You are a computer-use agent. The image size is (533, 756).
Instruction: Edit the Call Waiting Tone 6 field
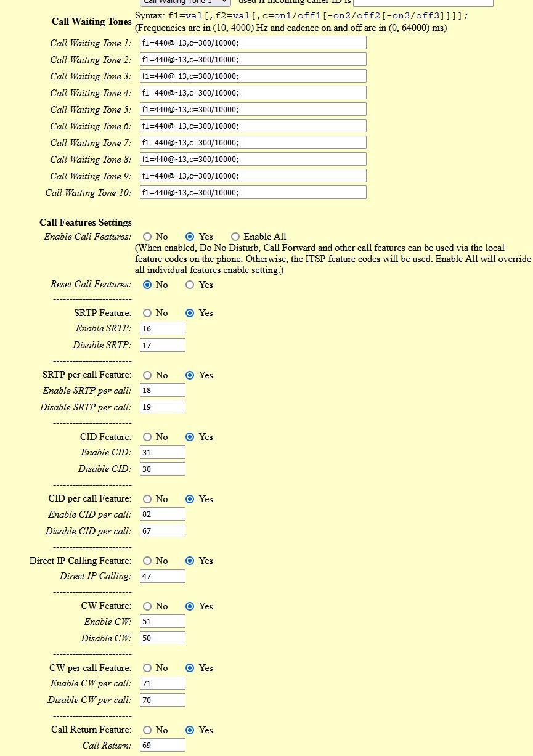click(x=253, y=126)
